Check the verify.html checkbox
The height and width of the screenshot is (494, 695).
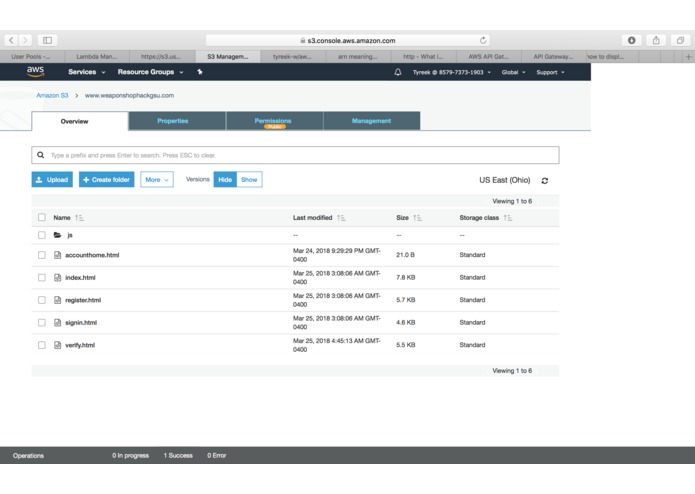pyautogui.click(x=42, y=345)
